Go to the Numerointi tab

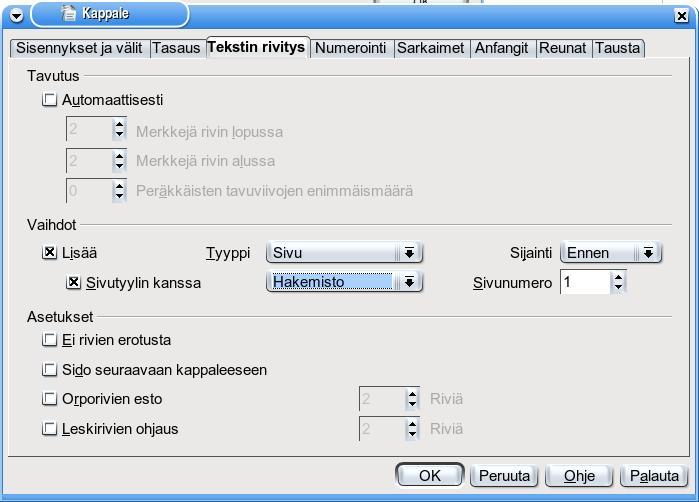[350, 48]
